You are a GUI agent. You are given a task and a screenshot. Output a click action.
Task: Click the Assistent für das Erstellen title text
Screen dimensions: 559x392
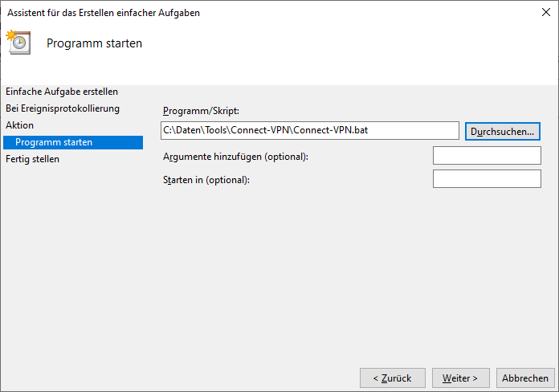104,13
